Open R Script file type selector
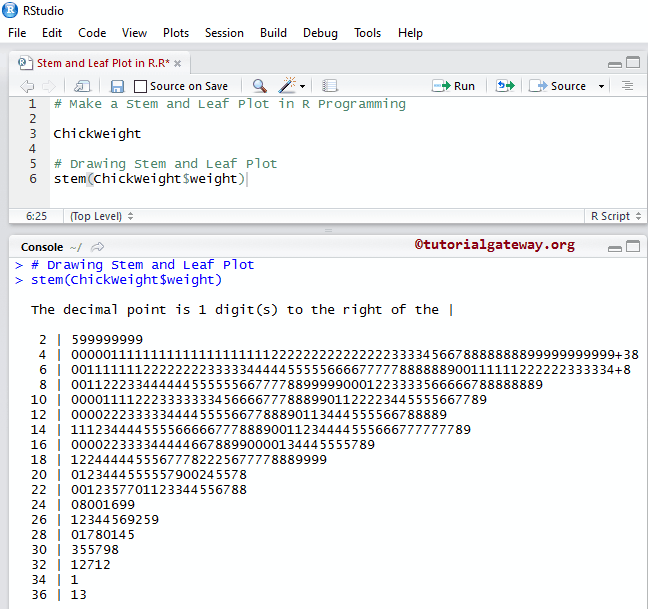This screenshot has height=609, width=648. click(x=616, y=216)
